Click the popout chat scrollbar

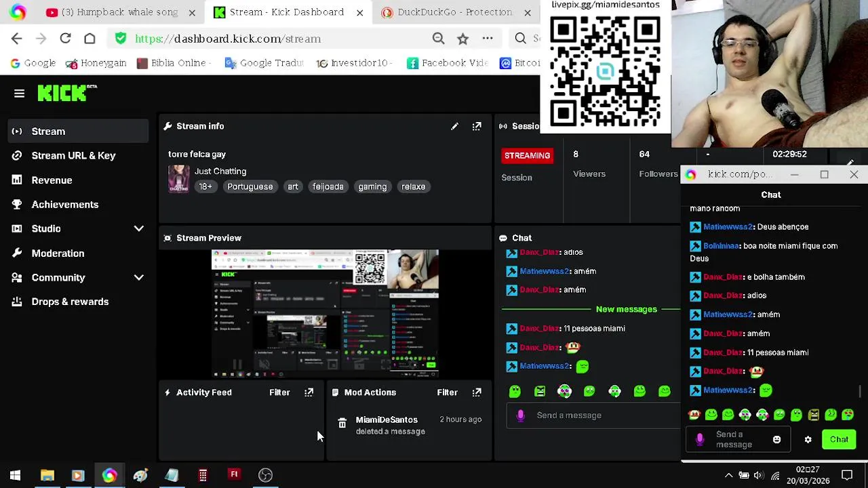[861, 392]
